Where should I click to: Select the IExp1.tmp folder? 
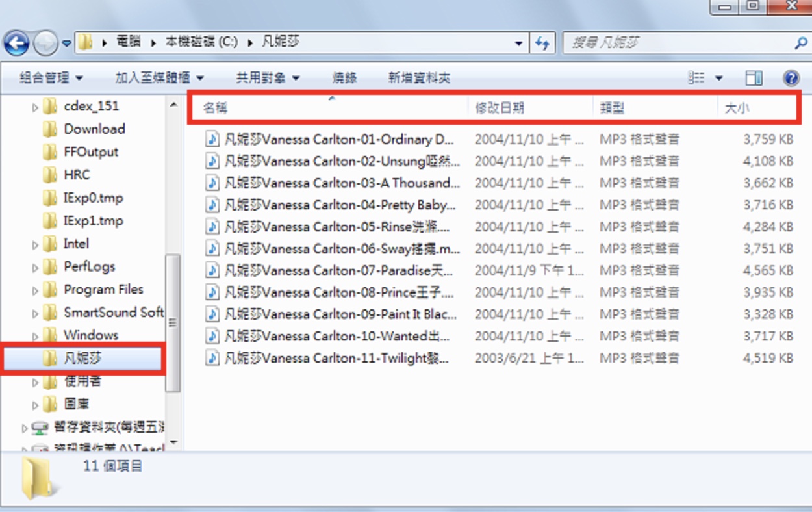point(93,221)
